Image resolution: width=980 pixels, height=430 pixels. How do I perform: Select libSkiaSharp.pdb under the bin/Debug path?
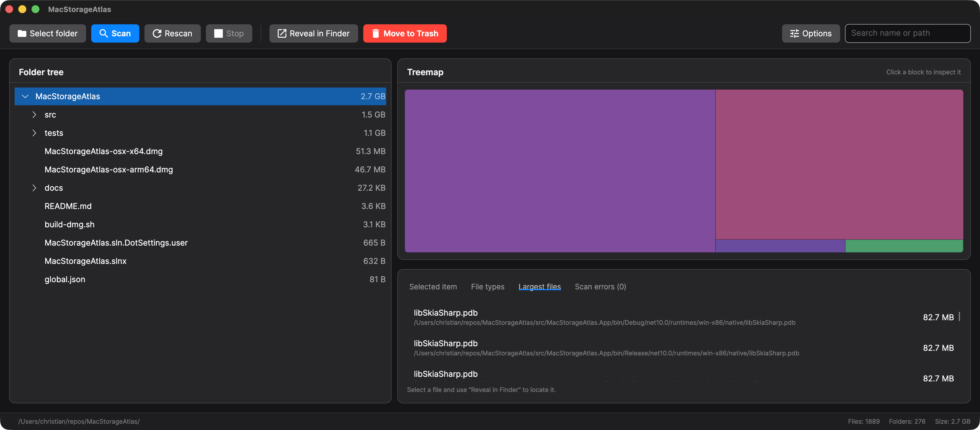coord(683,317)
